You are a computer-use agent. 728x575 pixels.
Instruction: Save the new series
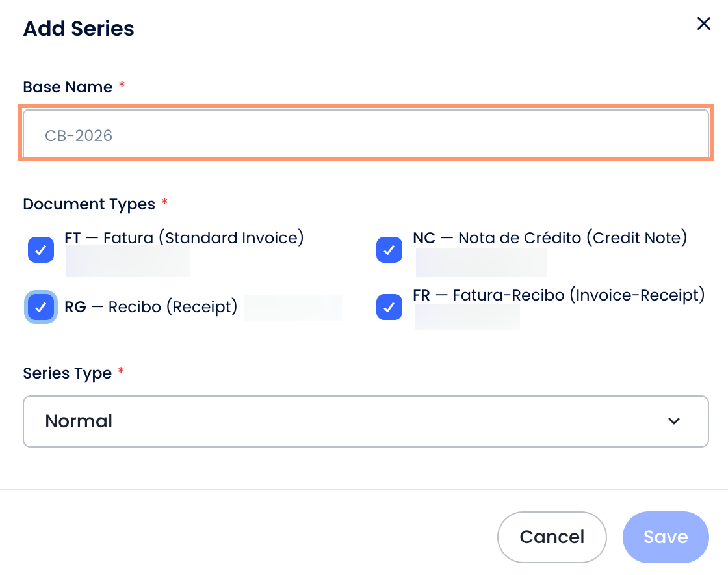click(x=665, y=537)
